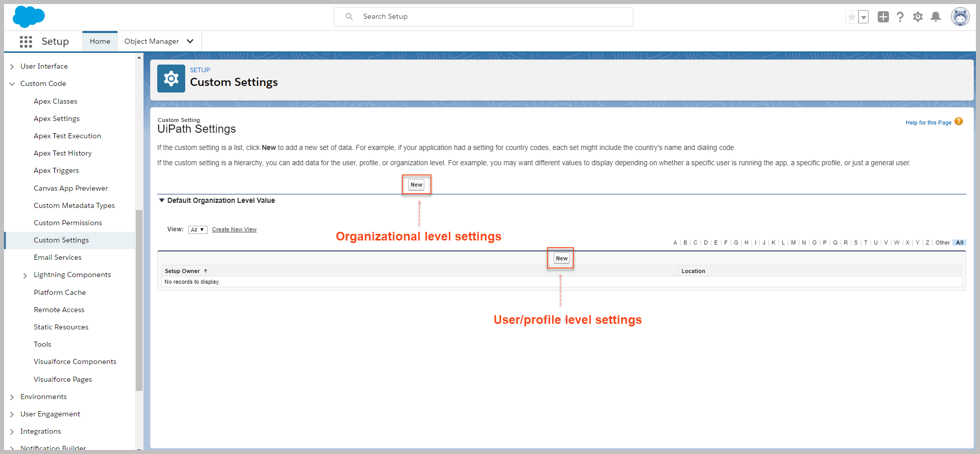Collapse the Default Organization Level Value section

162,200
